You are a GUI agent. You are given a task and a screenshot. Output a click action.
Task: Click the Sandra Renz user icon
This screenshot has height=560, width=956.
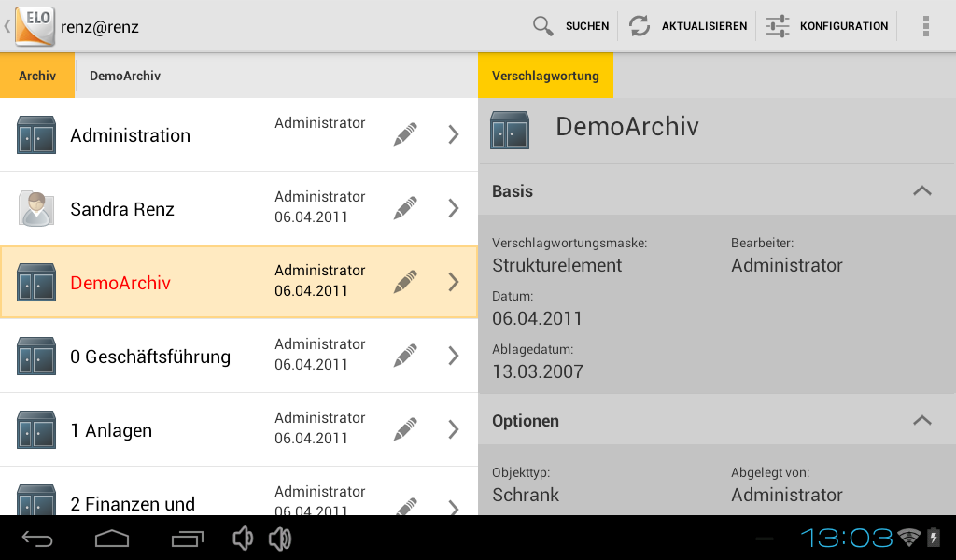tap(36, 208)
